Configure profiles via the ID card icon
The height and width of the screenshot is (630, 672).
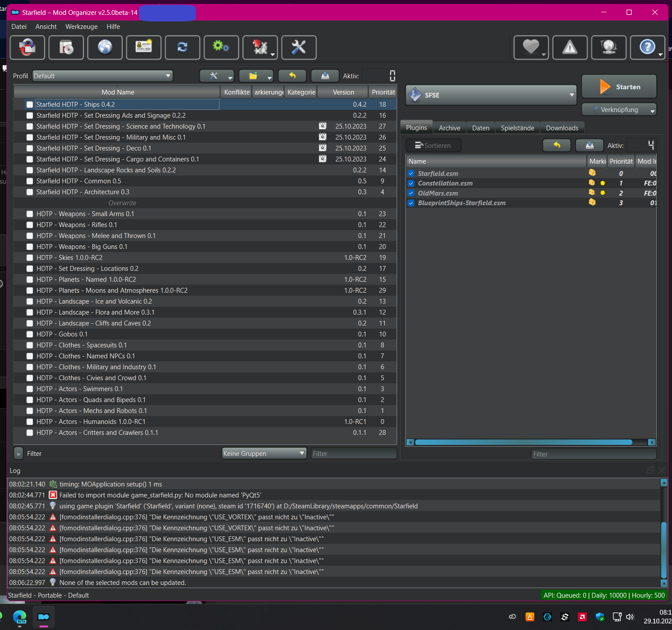pos(144,48)
